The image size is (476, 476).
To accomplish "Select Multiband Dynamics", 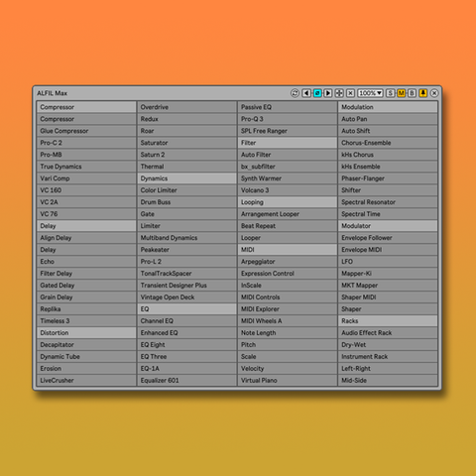I will (187, 238).
